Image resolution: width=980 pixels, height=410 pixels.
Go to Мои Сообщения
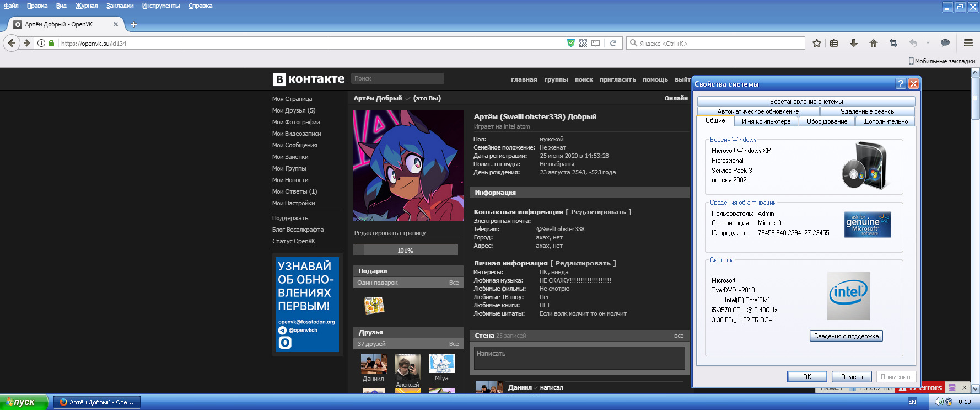294,145
